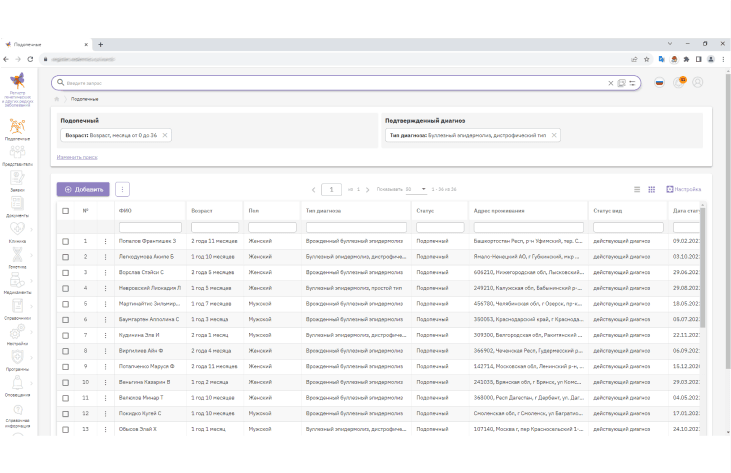The height and width of the screenshot is (473, 731).
Task: Open the Представители sidebar icon
Action: [x=17, y=155]
